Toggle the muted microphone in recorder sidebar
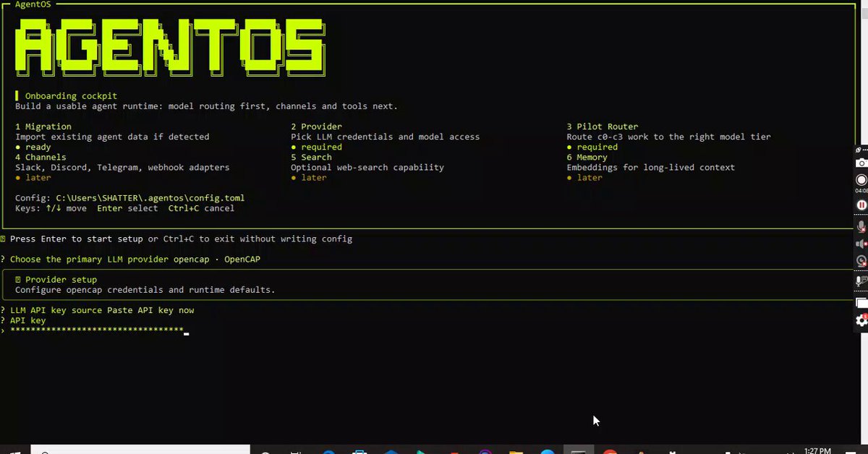Screen dimensions: 868x454 click(861, 226)
